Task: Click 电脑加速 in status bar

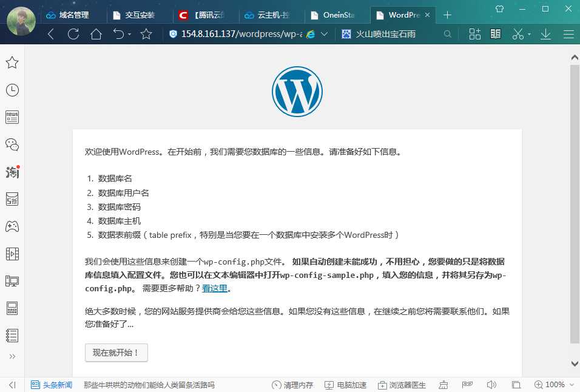Action: click(345, 385)
